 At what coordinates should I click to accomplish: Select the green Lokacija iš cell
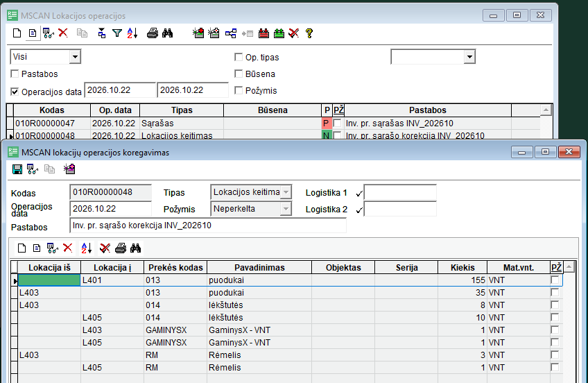coord(49,280)
